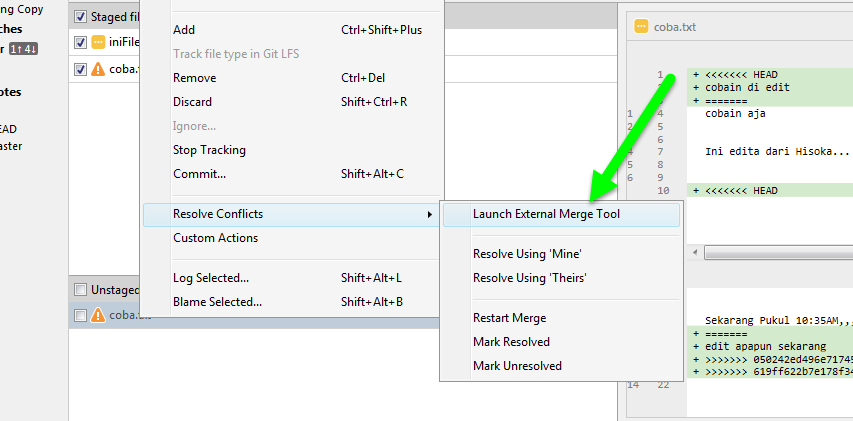Open Custom Actions menu entry

(215, 238)
